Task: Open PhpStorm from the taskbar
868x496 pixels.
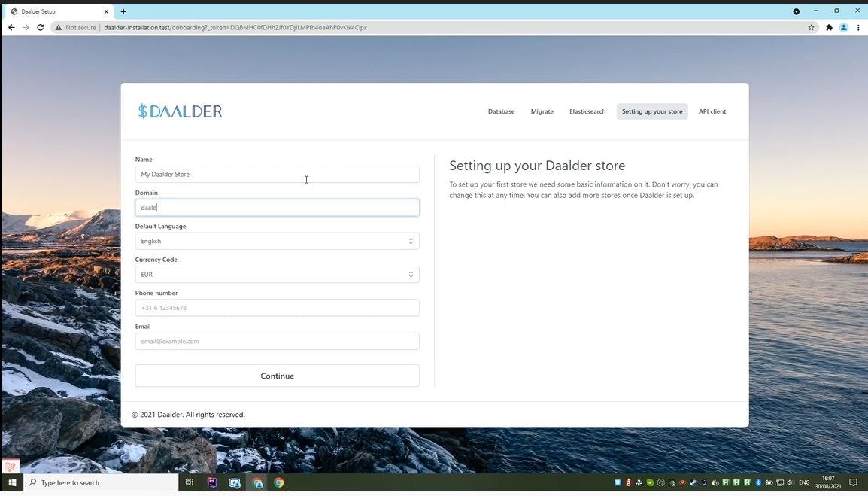Action: click(x=212, y=482)
